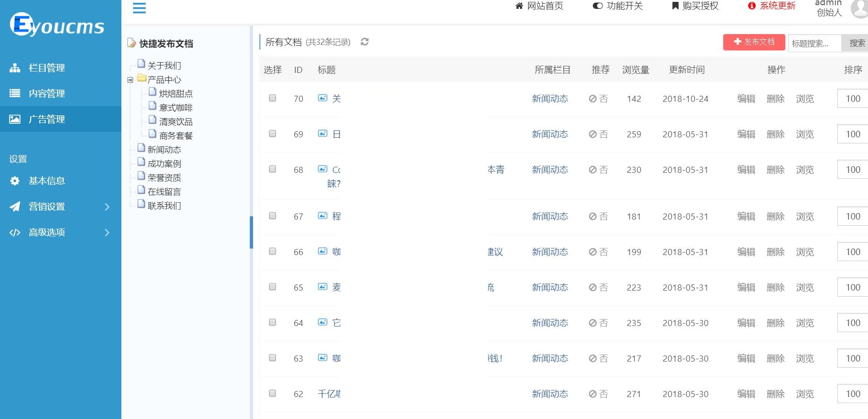
Task: Check the checkbox for document 68
Action: pyautogui.click(x=273, y=169)
